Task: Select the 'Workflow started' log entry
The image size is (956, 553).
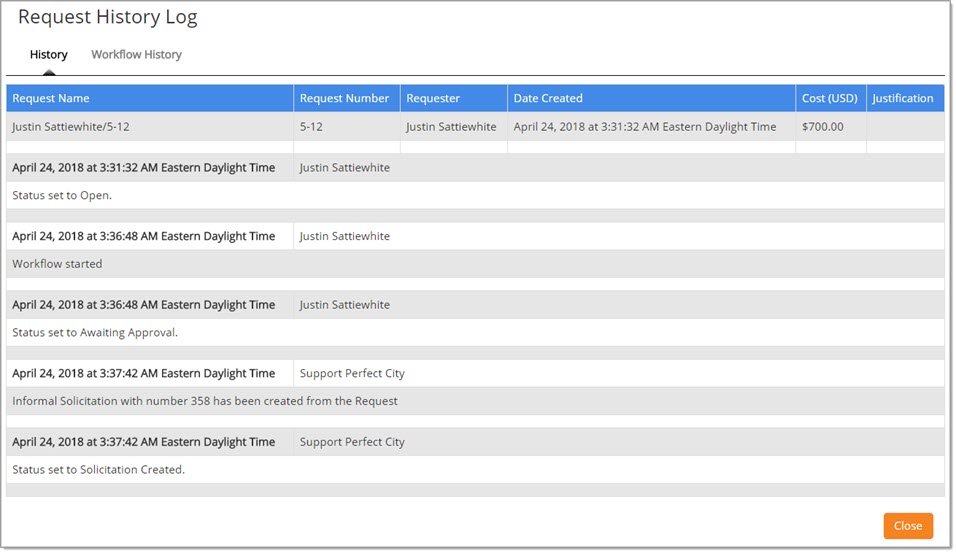Action: (57, 264)
